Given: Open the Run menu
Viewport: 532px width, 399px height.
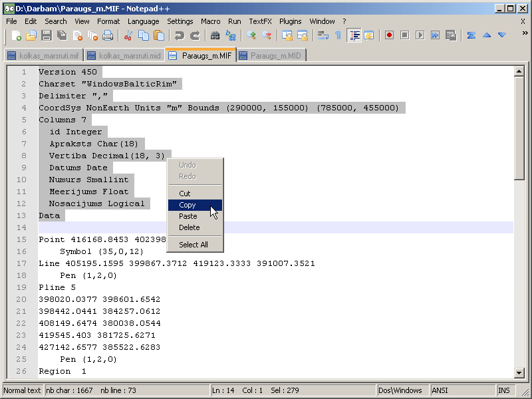Looking at the screenshot, I should [x=235, y=21].
